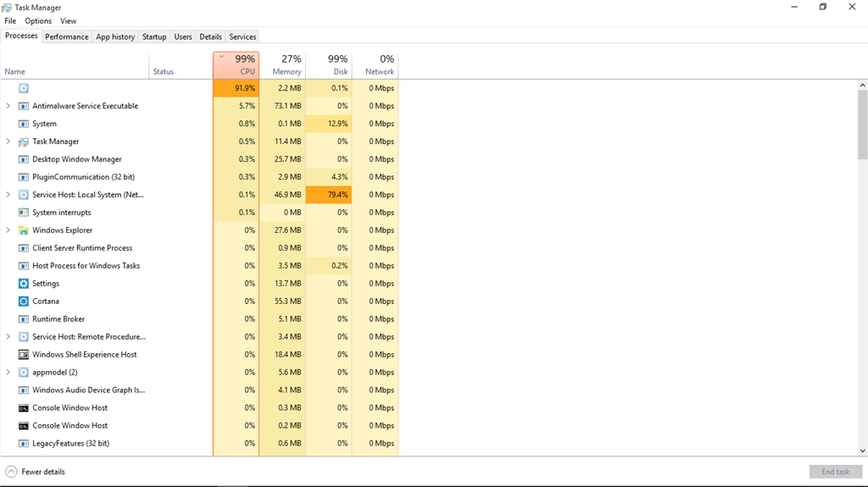868x487 pixels.
Task: Click the Task Manager process row icon
Action: [23, 141]
